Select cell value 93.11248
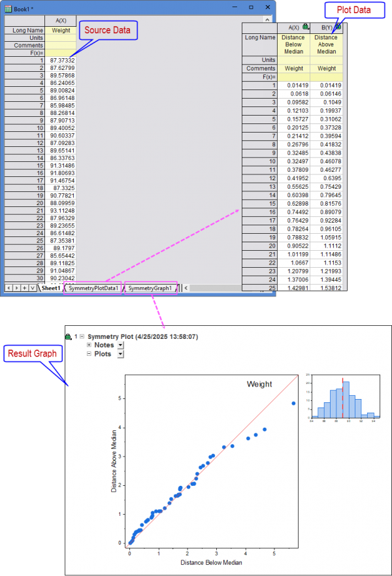392x576 pixels. coord(61,211)
